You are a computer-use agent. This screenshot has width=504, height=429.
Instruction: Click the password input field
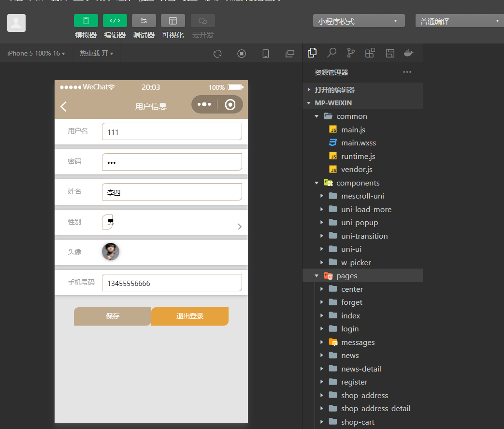point(172,162)
